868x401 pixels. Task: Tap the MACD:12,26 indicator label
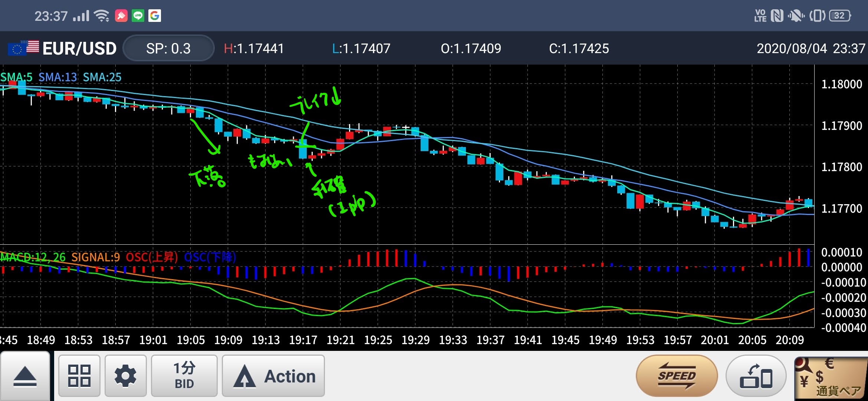pyautogui.click(x=33, y=257)
